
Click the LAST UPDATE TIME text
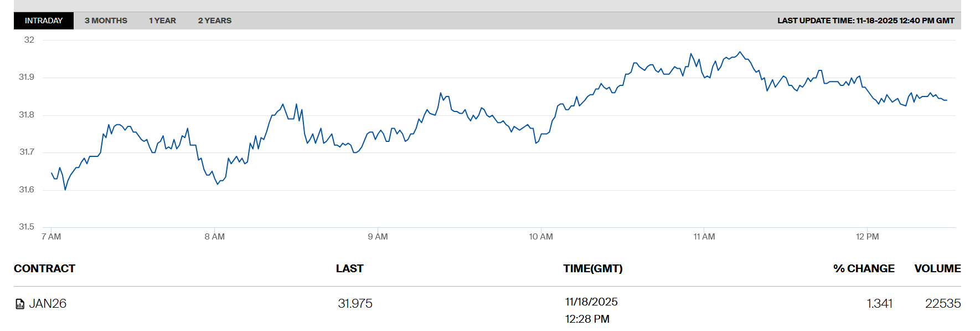click(865, 21)
